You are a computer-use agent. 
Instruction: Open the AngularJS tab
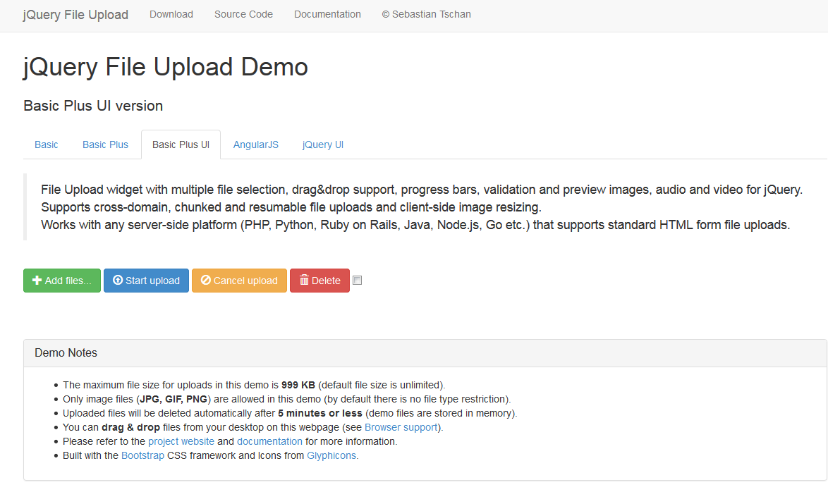point(255,145)
